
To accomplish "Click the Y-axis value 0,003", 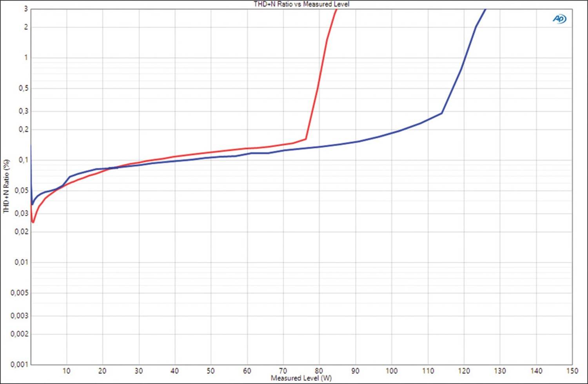I will coord(20,315).
